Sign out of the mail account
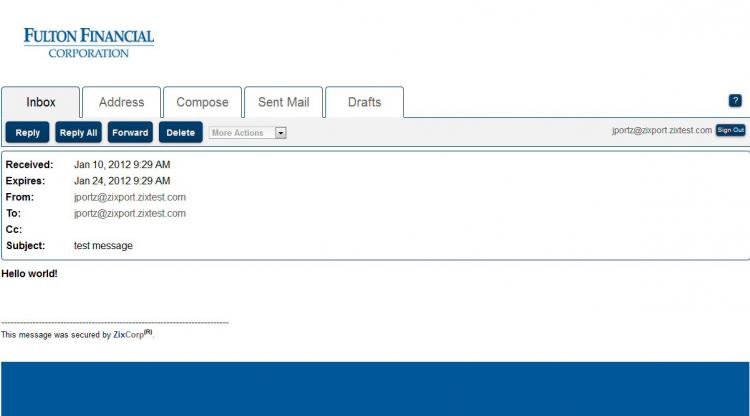The height and width of the screenshot is (416, 750). tap(730, 130)
